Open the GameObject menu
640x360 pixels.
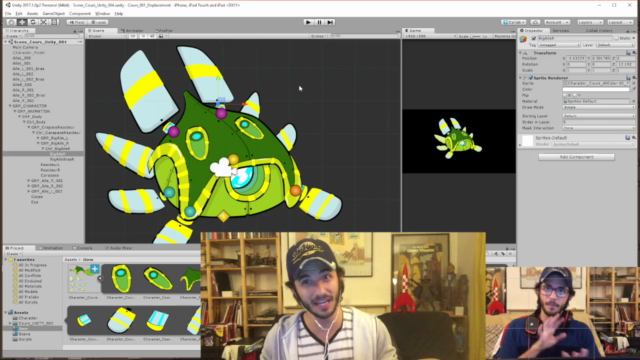53,13
